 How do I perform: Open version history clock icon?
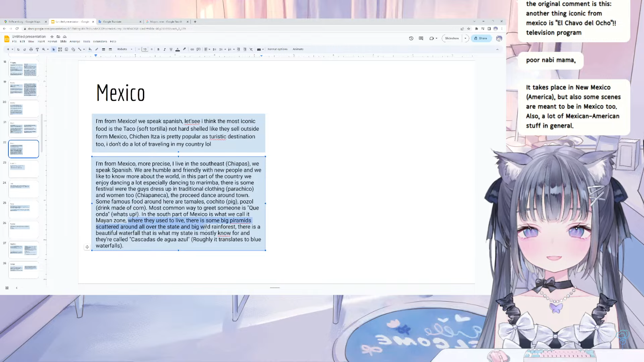[x=411, y=38]
